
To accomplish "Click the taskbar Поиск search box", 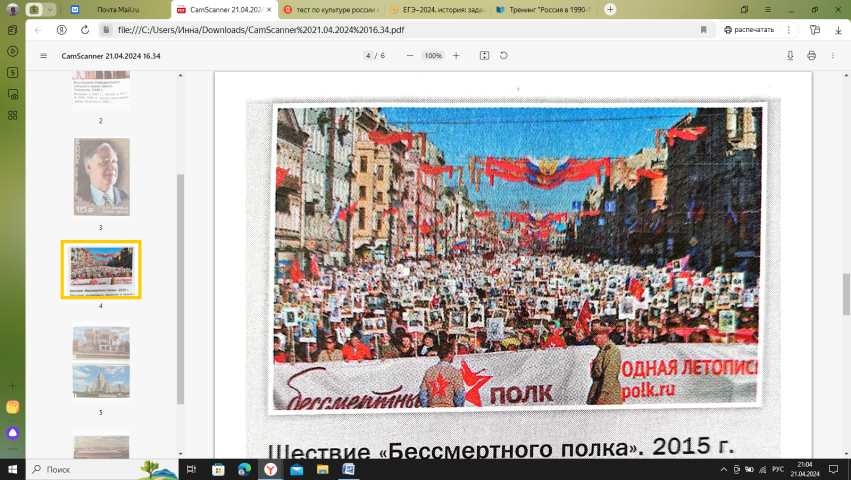I will (x=102, y=469).
